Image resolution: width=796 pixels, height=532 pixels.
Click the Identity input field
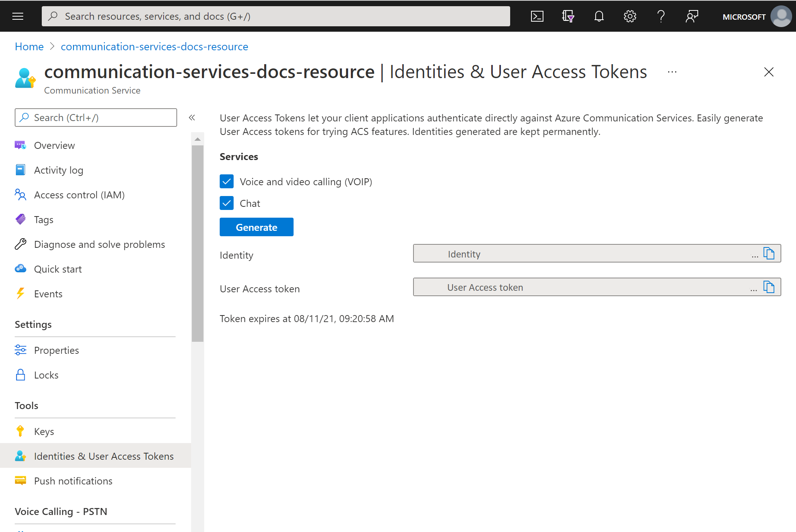[x=586, y=254]
